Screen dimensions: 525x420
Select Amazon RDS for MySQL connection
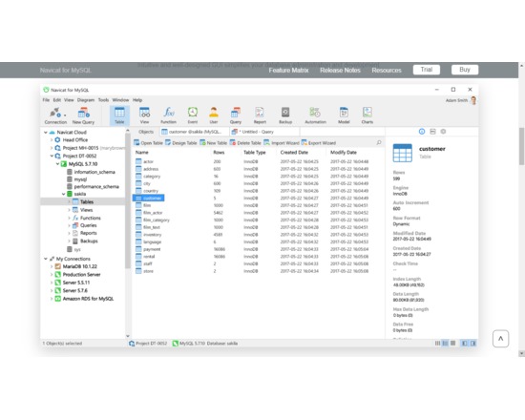click(x=84, y=299)
